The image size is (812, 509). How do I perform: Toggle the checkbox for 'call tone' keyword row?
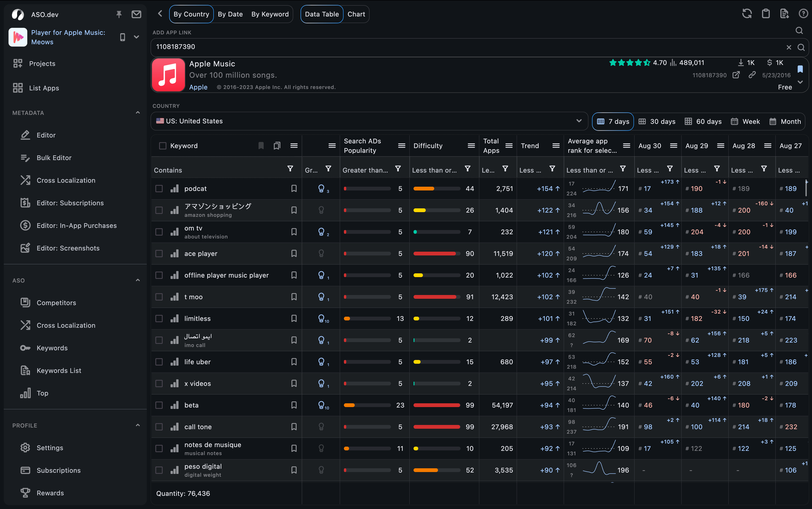(x=159, y=427)
